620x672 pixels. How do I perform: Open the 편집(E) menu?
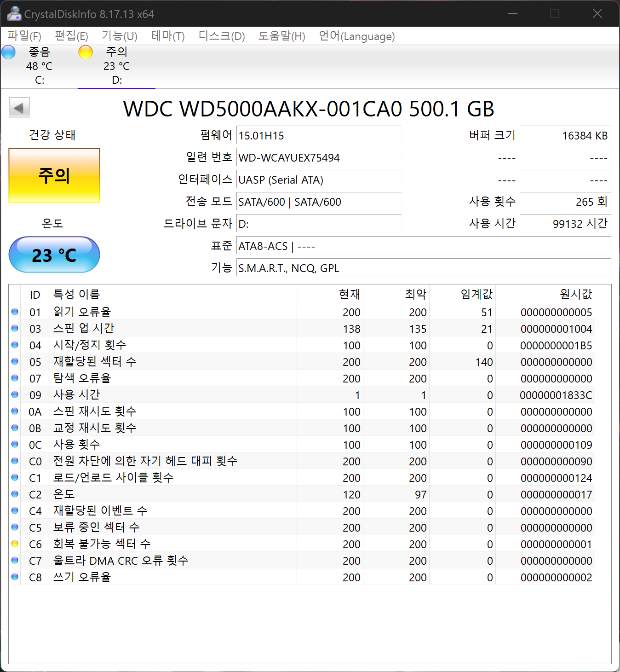(x=71, y=36)
